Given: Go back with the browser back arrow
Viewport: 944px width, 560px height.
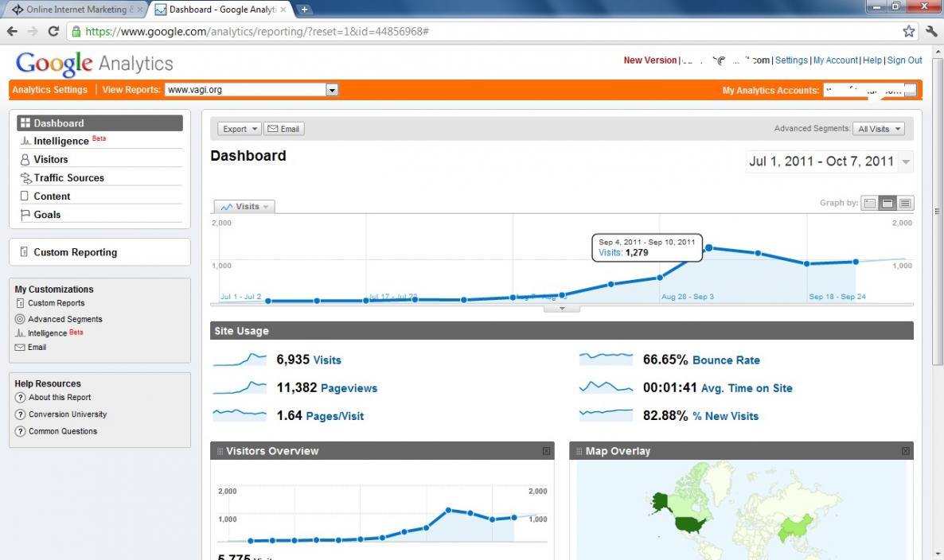Looking at the screenshot, I should tap(12, 31).
